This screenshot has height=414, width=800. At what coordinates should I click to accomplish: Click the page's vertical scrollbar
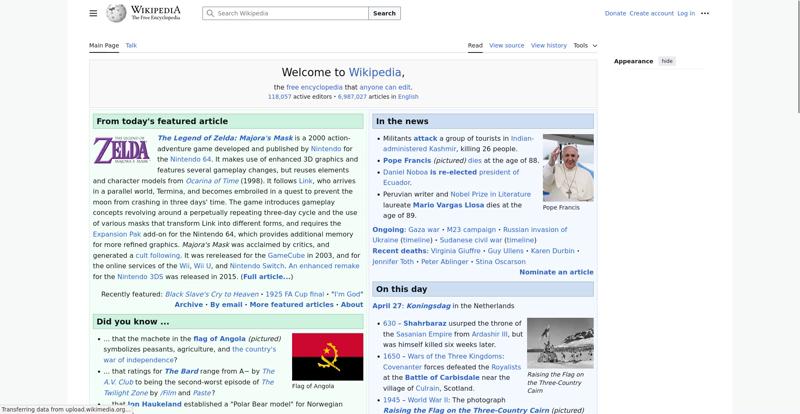click(797, 56)
